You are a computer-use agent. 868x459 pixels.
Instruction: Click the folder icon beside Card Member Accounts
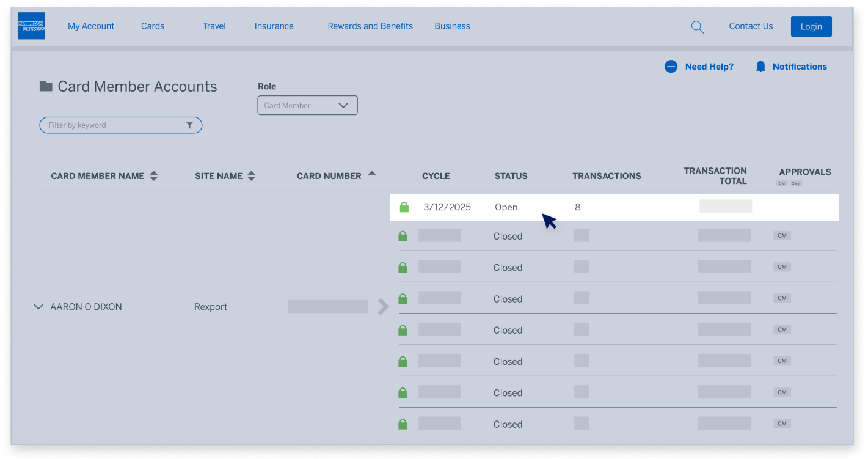point(46,86)
